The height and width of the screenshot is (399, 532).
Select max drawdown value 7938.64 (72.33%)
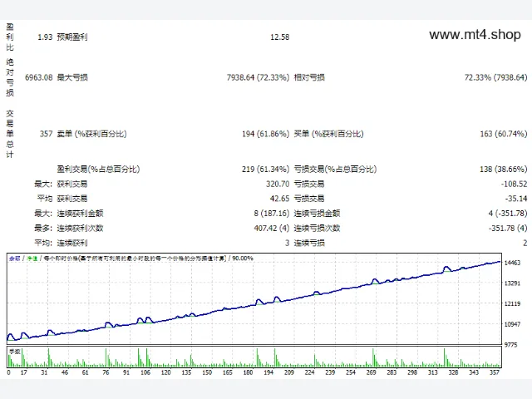click(x=258, y=77)
